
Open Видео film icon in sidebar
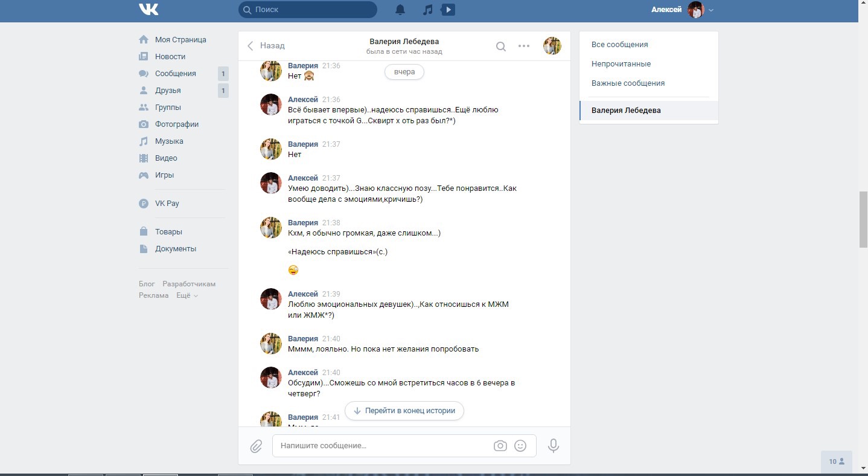144,158
